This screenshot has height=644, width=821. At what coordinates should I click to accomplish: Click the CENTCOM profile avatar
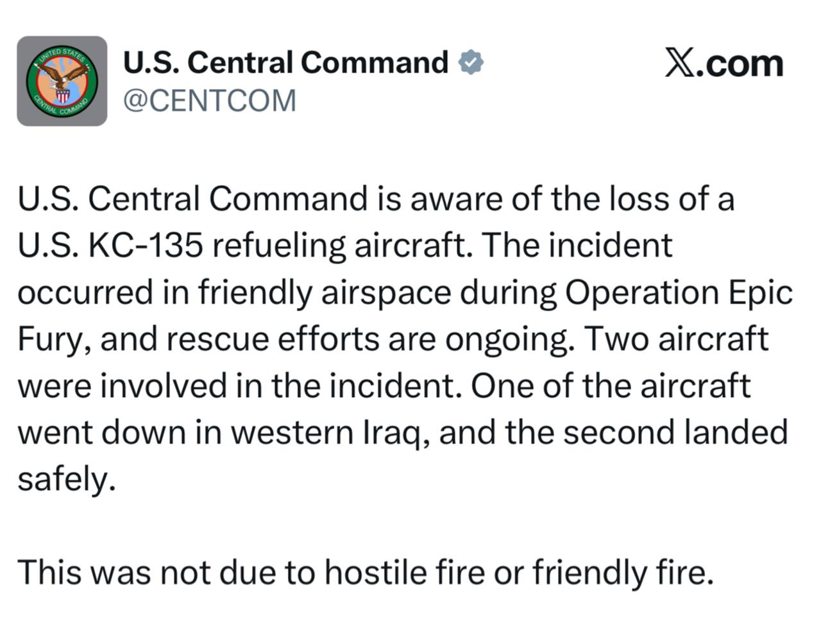[x=62, y=81]
